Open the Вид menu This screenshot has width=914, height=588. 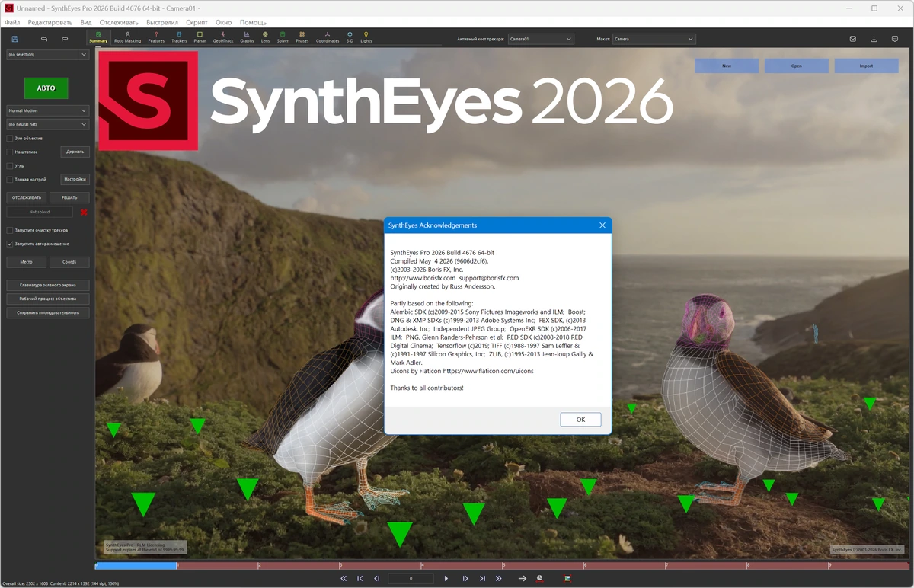click(86, 22)
